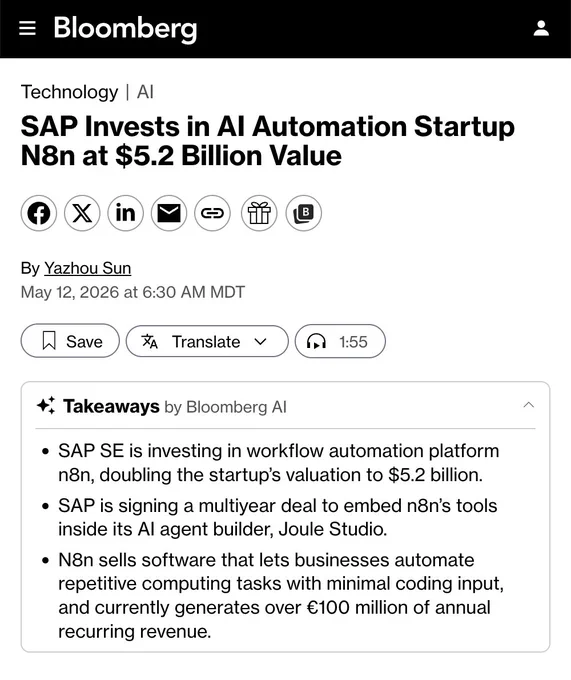Collapse the Takeaways panel chevron
The height and width of the screenshot is (680, 571).
pyautogui.click(x=529, y=405)
